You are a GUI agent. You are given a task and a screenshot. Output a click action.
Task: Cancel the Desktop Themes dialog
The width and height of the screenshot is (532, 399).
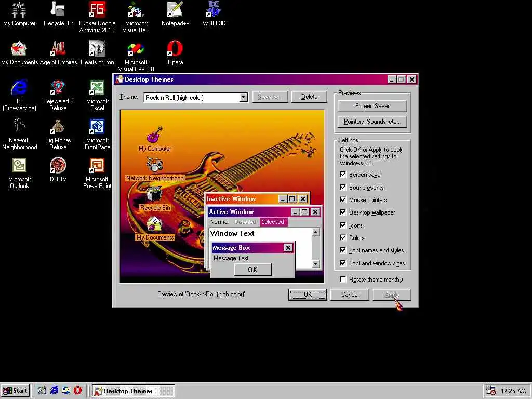point(350,295)
